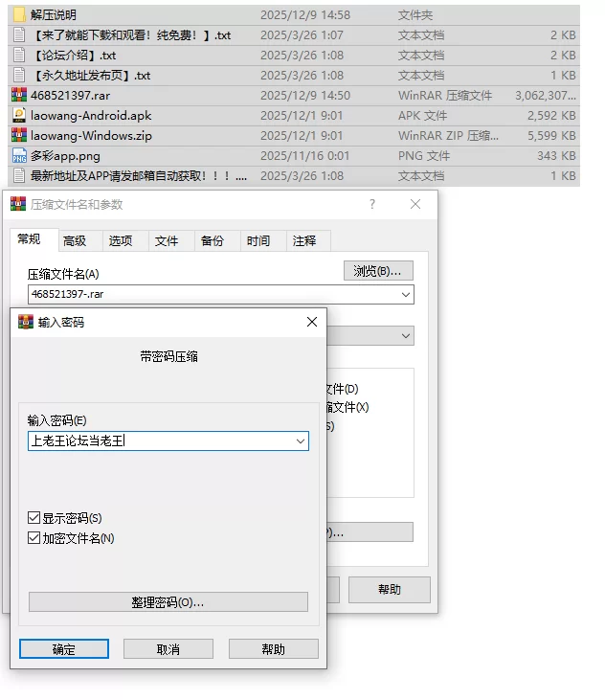Screen dimensions: 605x700
Task: Expand the 压缩文件名(A) dropdown arrow
Action: [x=406, y=295]
